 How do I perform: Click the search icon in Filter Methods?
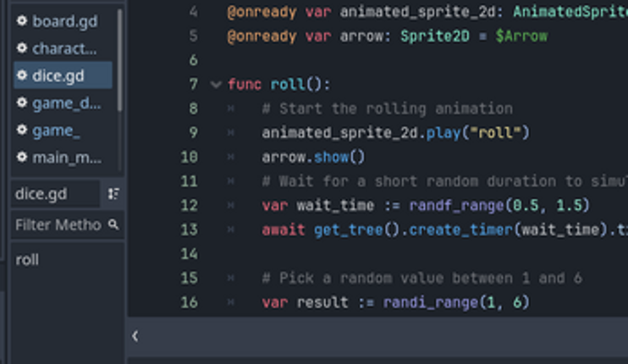coord(113,225)
